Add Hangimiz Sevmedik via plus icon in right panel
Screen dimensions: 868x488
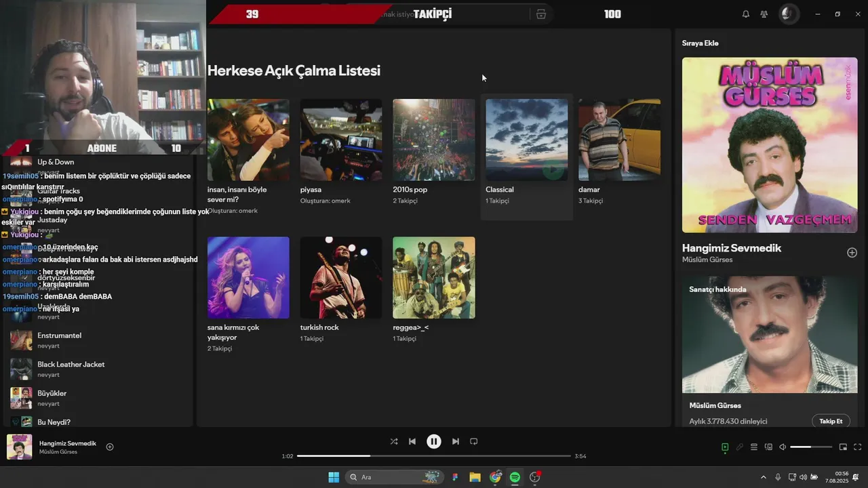852,253
